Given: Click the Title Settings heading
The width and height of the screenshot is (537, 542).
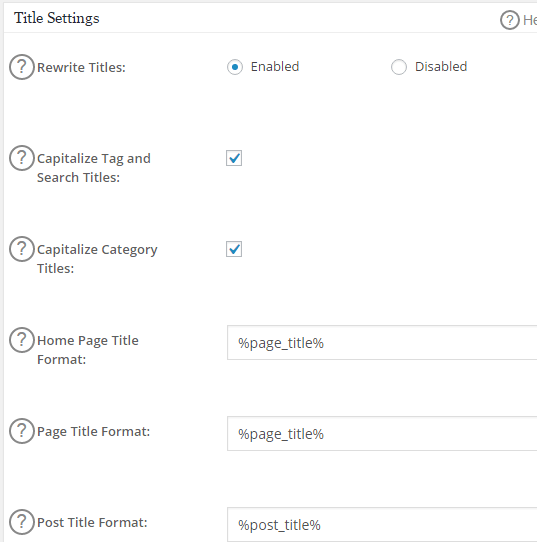Looking at the screenshot, I should 57,18.
